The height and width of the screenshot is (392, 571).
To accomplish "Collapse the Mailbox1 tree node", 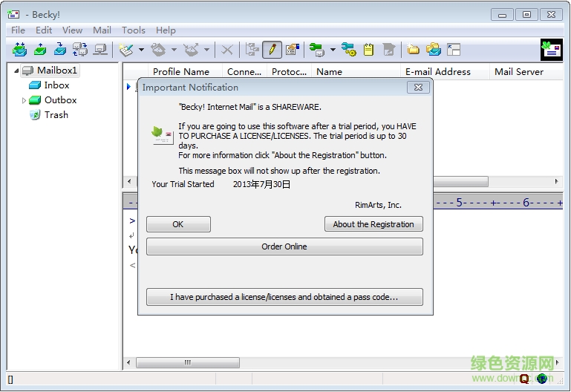I will [x=14, y=71].
